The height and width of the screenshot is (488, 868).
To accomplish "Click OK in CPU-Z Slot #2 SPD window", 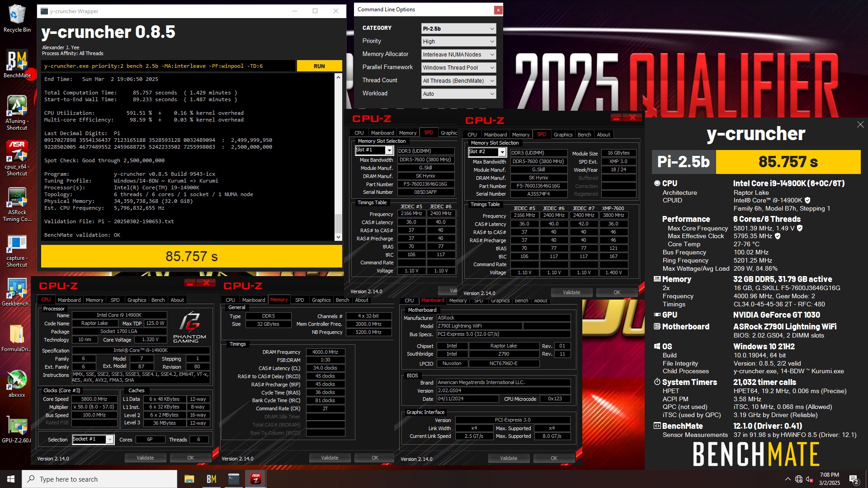I will [x=617, y=292].
